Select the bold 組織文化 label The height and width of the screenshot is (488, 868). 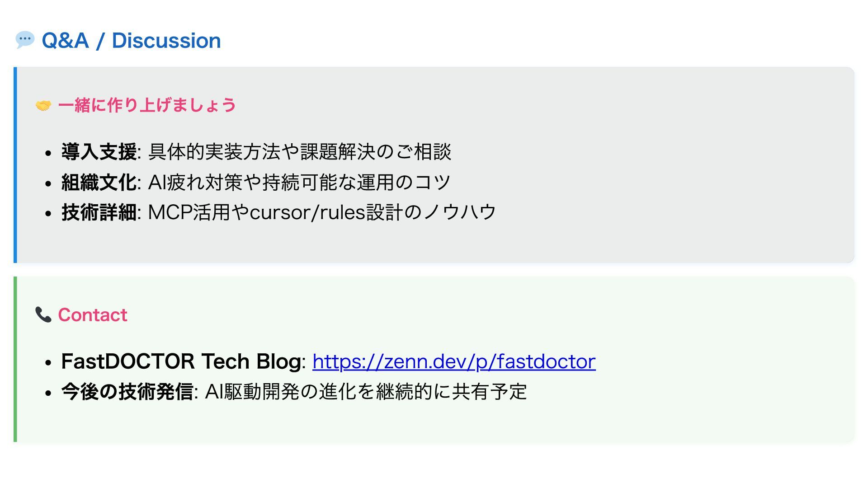[99, 182]
